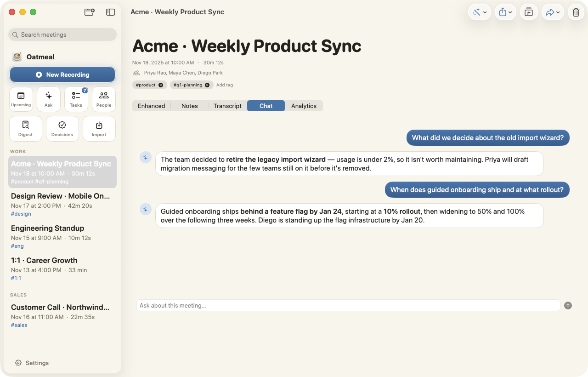The image size is (588, 377).
Task: Open the Digest view
Action: coord(26,129)
